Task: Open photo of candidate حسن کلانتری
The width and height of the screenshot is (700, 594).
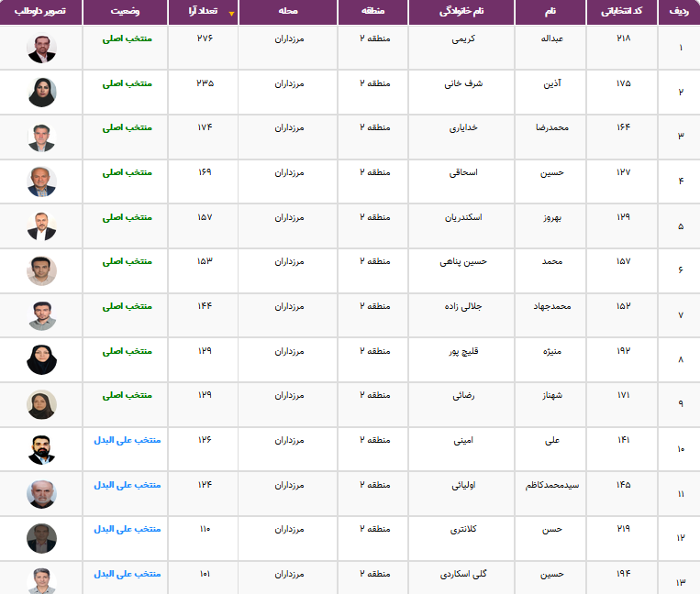Action: (41, 539)
